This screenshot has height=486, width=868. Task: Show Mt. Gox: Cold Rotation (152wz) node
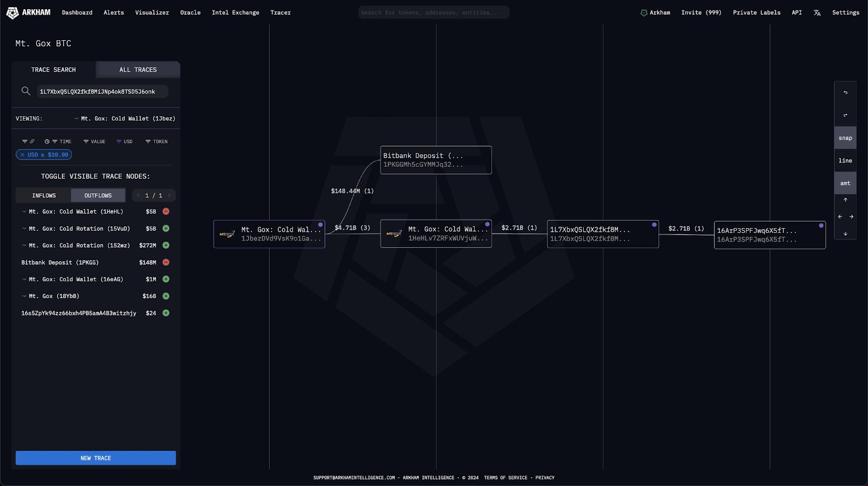(166, 245)
